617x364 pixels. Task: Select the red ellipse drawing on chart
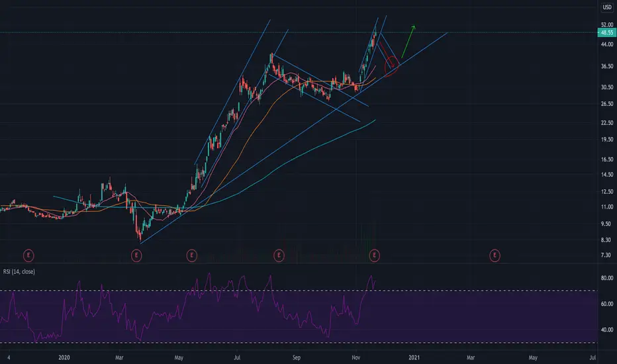click(x=391, y=66)
